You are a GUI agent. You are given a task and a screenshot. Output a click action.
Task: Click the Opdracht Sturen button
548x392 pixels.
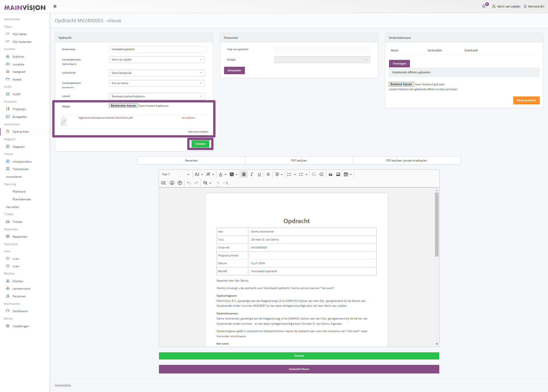299,369
